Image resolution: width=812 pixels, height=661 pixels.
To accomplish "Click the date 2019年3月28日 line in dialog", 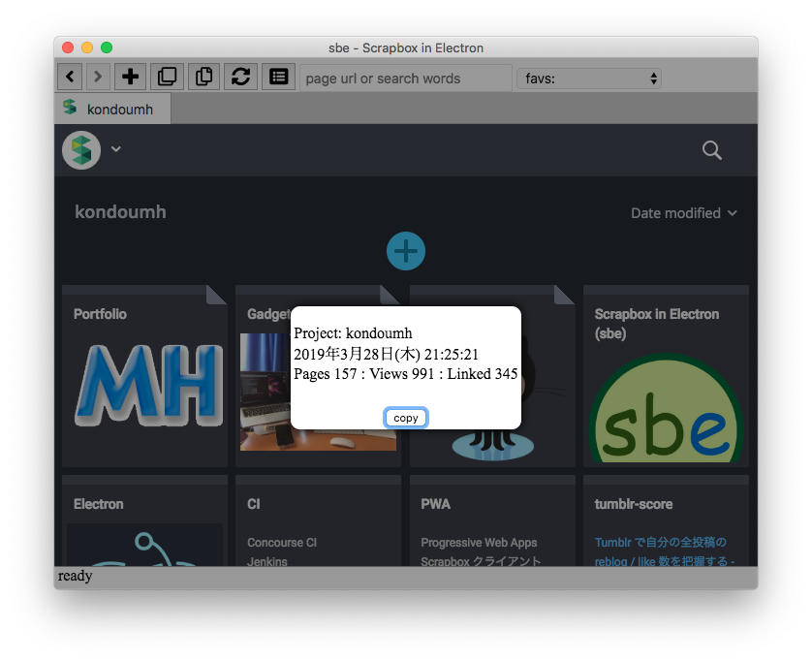I will (386, 354).
